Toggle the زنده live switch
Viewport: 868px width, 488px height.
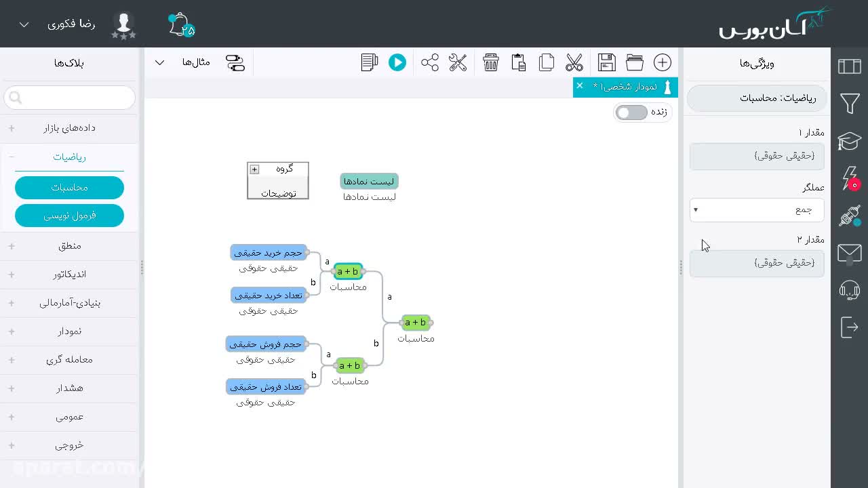click(631, 113)
